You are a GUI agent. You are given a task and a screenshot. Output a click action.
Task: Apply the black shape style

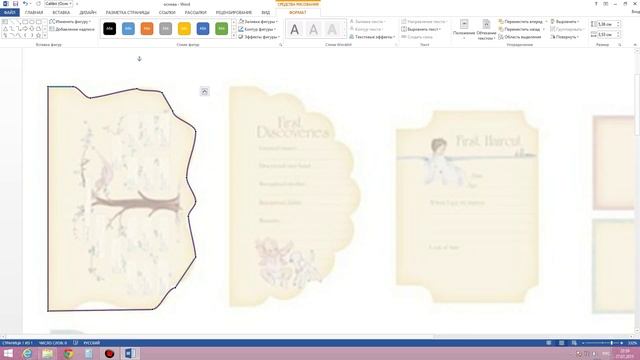(109, 29)
